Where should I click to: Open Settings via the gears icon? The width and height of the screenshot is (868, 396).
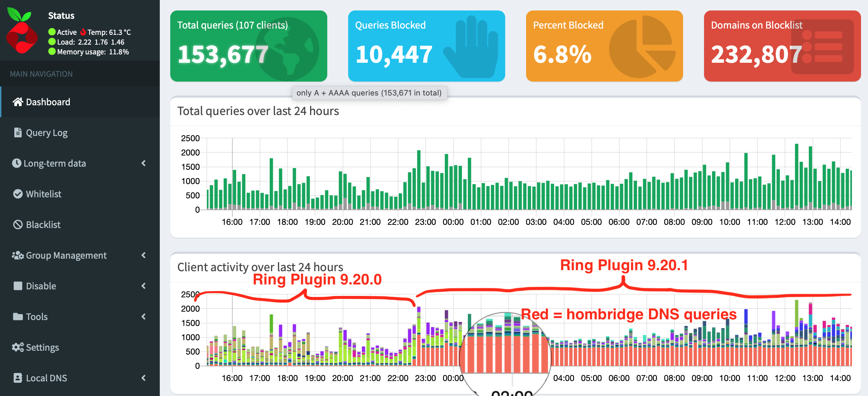click(x=18, y=347)
